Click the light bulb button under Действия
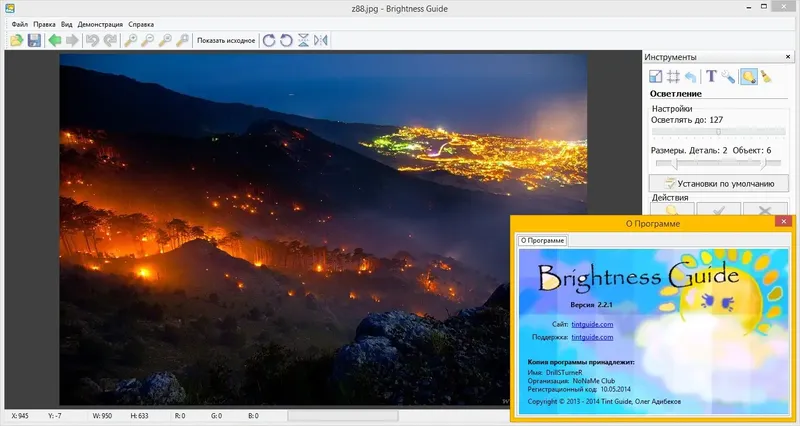The width and height of the screenshot is (800, 426). coord(672,209)
